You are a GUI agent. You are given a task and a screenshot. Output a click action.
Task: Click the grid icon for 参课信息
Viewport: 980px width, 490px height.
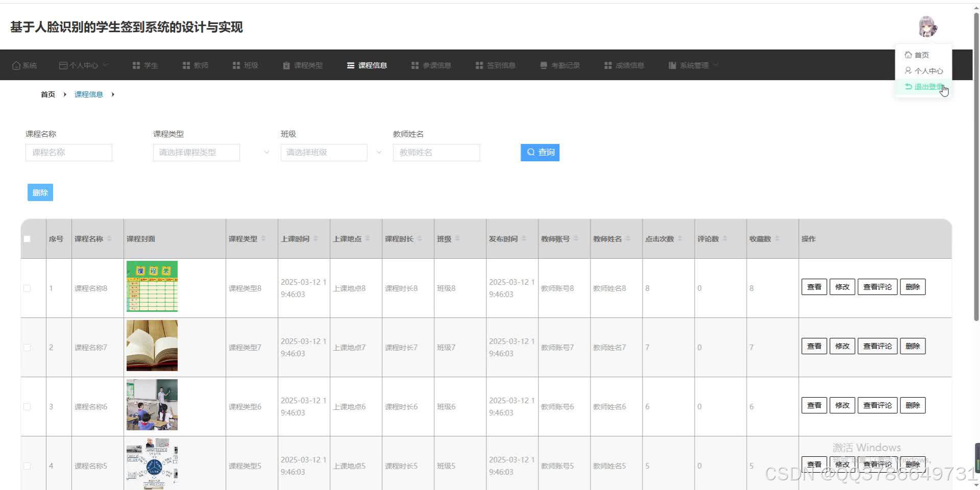pos(415,65)
